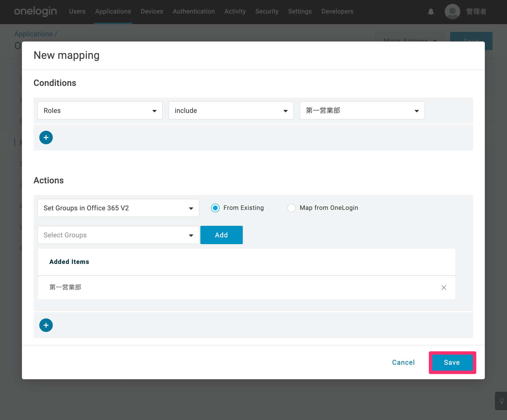The image size is (507, 420).
Task: Select the Map from OneLogin radio option
Action: click(291, 208)
